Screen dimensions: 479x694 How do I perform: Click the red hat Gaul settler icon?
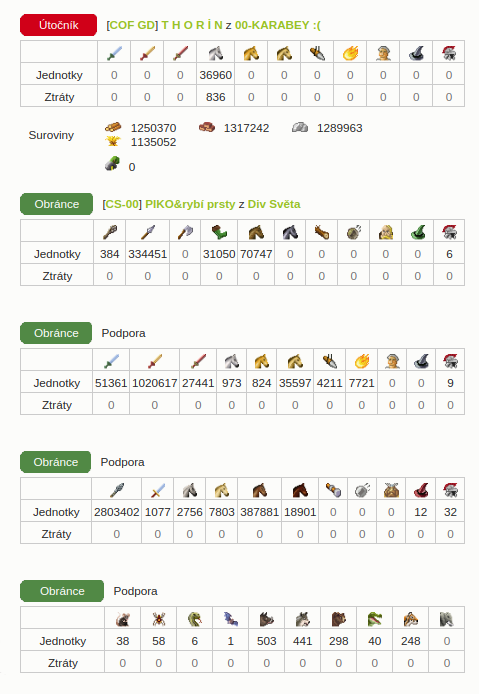point(421,490)
